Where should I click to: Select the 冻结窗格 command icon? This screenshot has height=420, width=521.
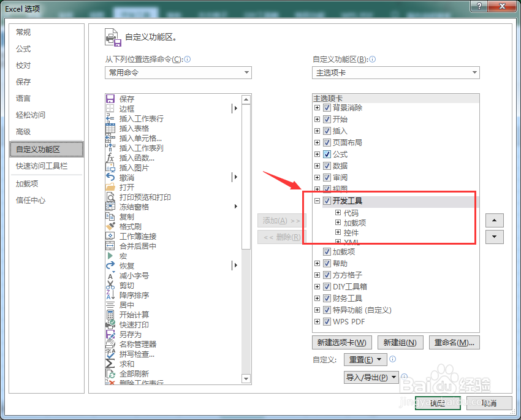pos(112,207)
